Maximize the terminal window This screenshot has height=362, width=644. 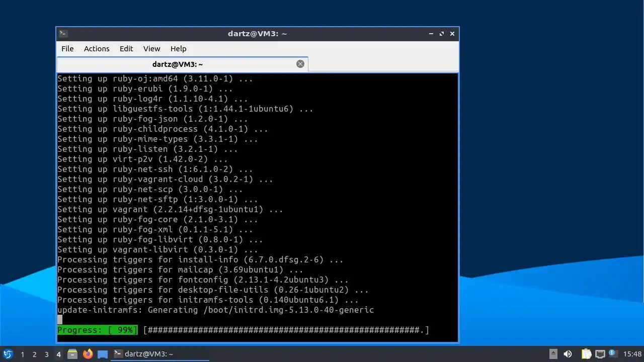tap(442, 34)
